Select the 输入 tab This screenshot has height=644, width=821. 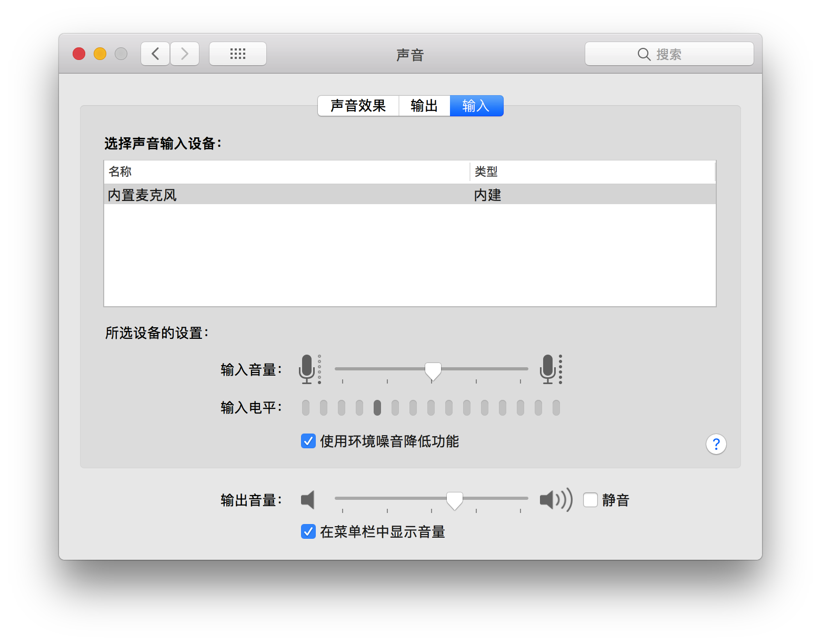coord(476,106)
